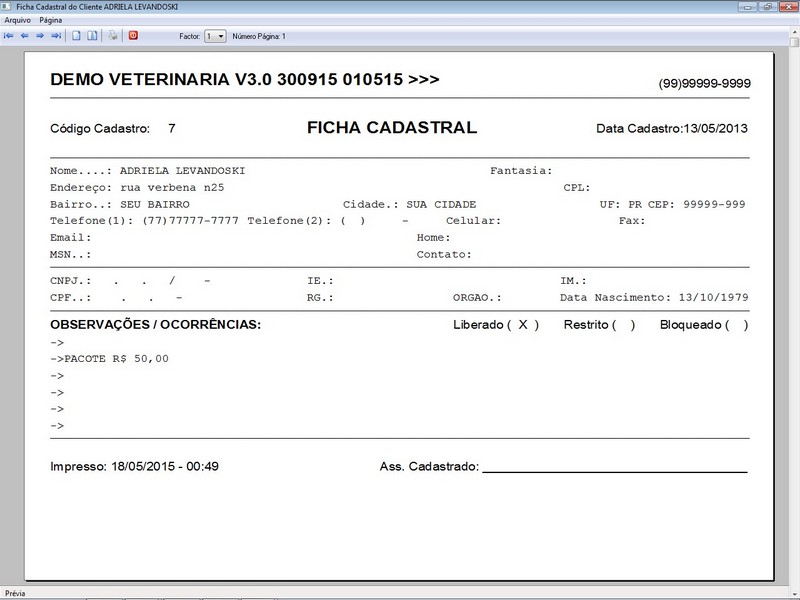
Task: Switch to two-page side-by-side view icon
Action: click(x=92, y=36)
